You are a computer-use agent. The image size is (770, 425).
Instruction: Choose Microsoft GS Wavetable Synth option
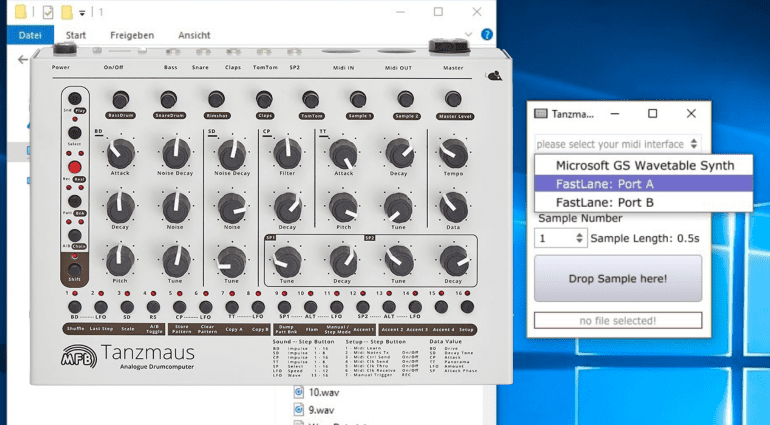[x=643, y=165]
